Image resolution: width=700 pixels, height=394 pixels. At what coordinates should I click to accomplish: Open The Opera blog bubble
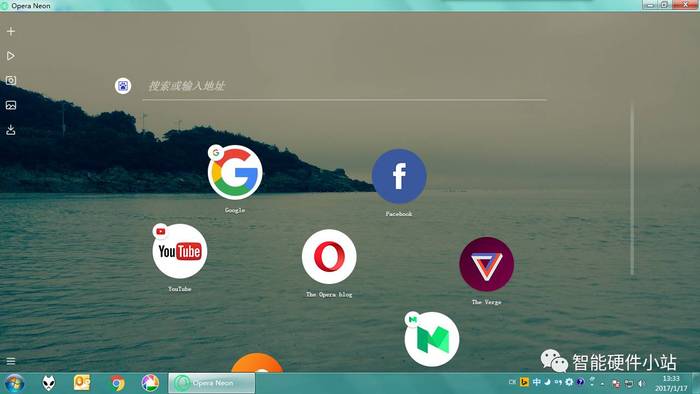pos(329,257)
